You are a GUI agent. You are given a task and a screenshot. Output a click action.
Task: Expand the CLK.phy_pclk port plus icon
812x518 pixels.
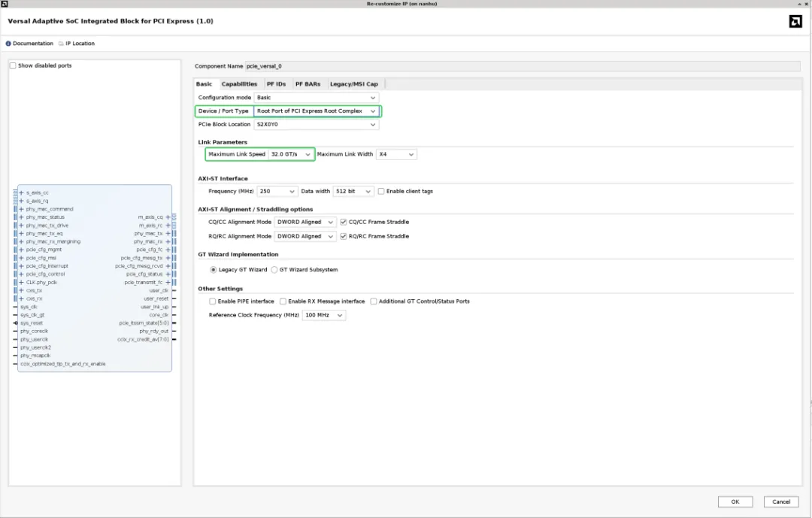(x=21, y=283)
